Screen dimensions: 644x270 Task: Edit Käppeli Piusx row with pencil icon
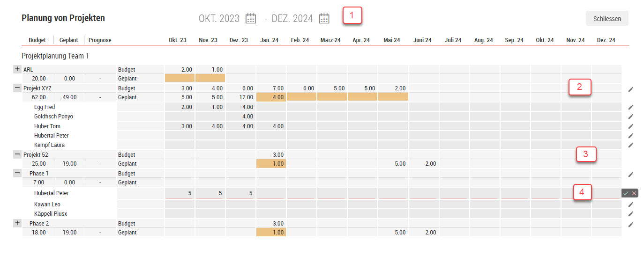click(631, 214)
